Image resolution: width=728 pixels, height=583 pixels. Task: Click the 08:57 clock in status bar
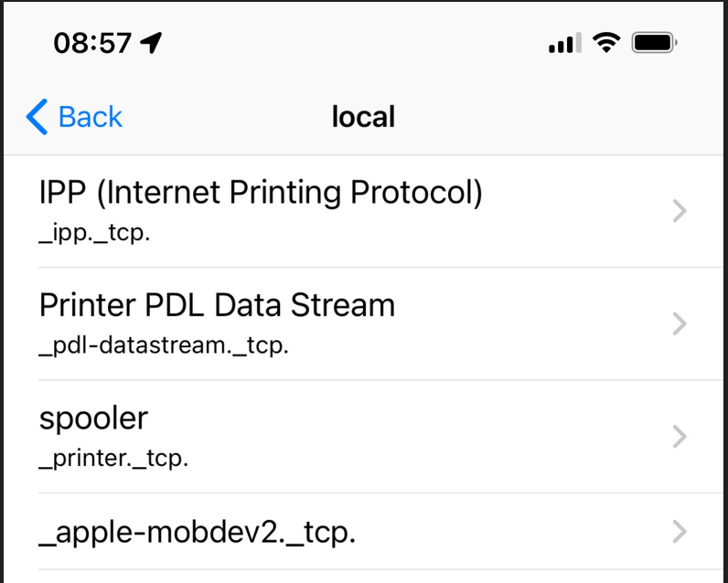tap(92, 43)
